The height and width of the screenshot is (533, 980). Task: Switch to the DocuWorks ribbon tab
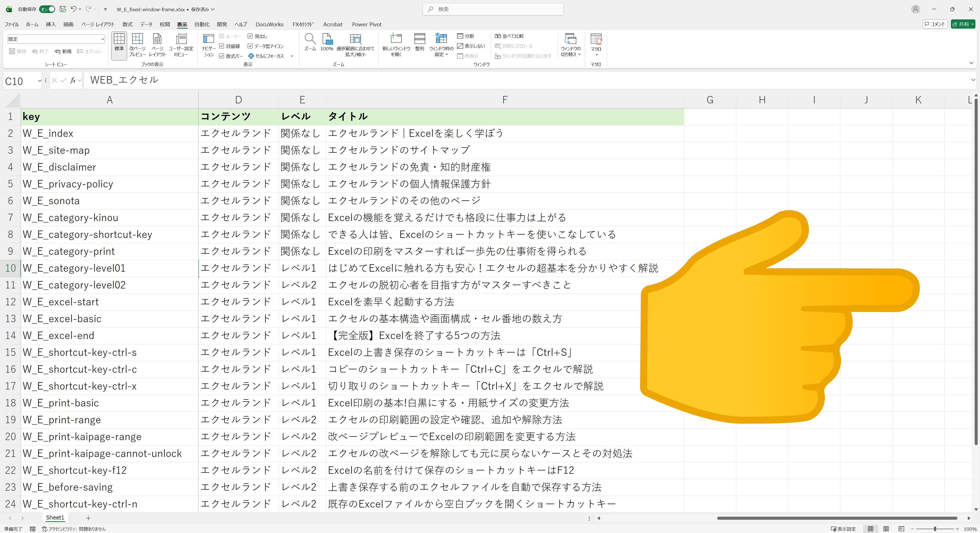(x=269, y=24)
